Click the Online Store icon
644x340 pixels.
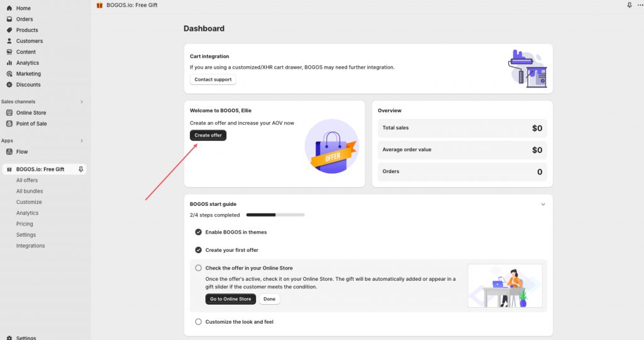(x=9, y=113)
